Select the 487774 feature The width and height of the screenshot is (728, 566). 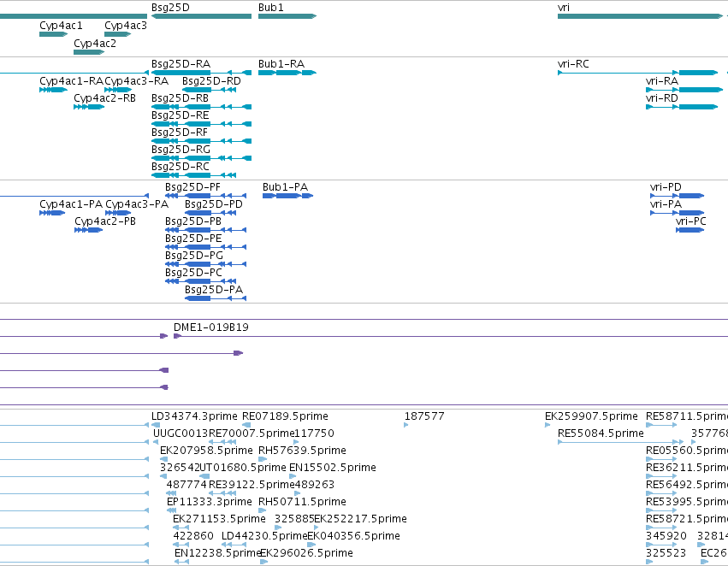171,493
